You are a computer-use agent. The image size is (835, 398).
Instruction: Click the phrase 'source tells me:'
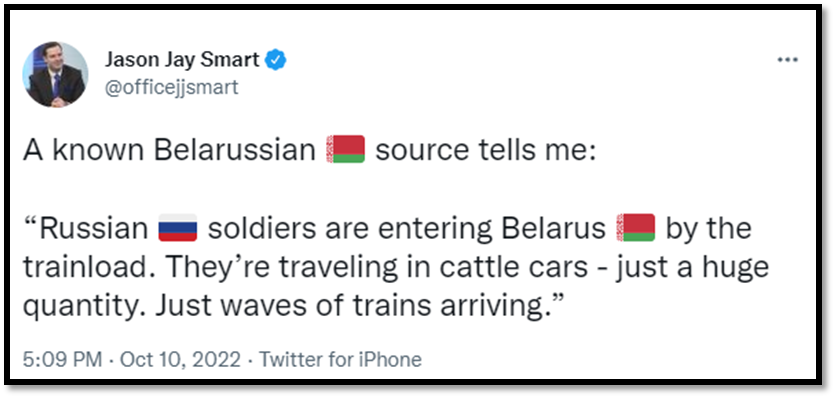(484, 150)
